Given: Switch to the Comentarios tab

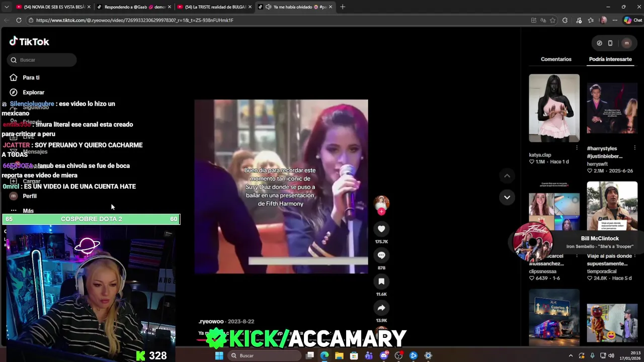Looking at the screenshot, I should click(556, 59).
